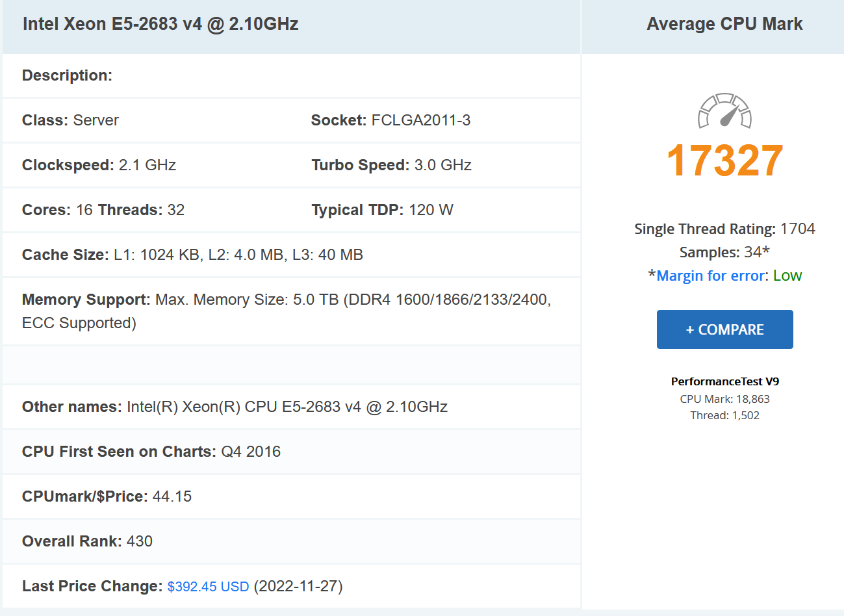Click the CPU Mark: 18,863 text
This screenshot has height=616, width=844.
724,399
